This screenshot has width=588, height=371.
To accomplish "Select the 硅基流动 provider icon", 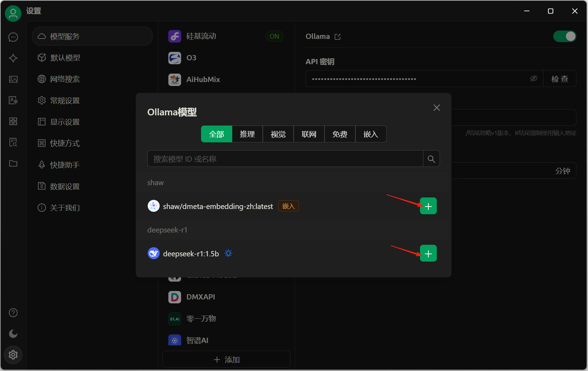I will pos(175,36).
